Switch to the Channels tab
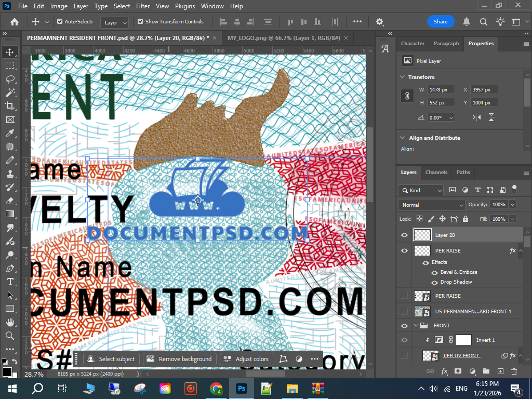Viewport: 532px width, 399px height. (x=436, y=172)
